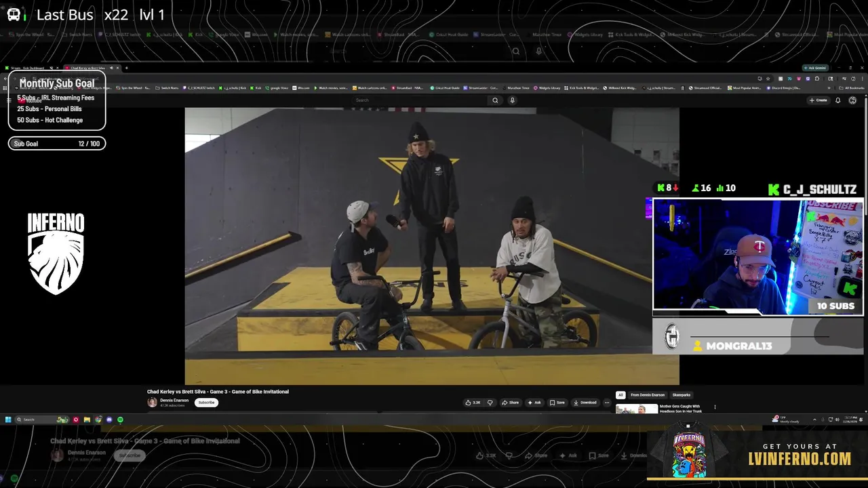Screen dimensions: 868x488
Task: Open the Switch Roms bookmark folder
Action: click(167, 88)
